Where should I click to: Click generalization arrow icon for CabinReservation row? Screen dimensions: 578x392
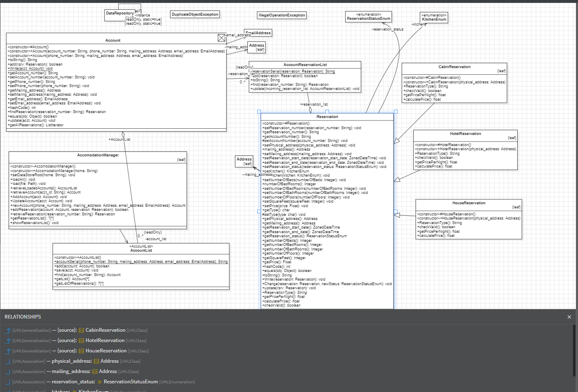coord(8,330)
